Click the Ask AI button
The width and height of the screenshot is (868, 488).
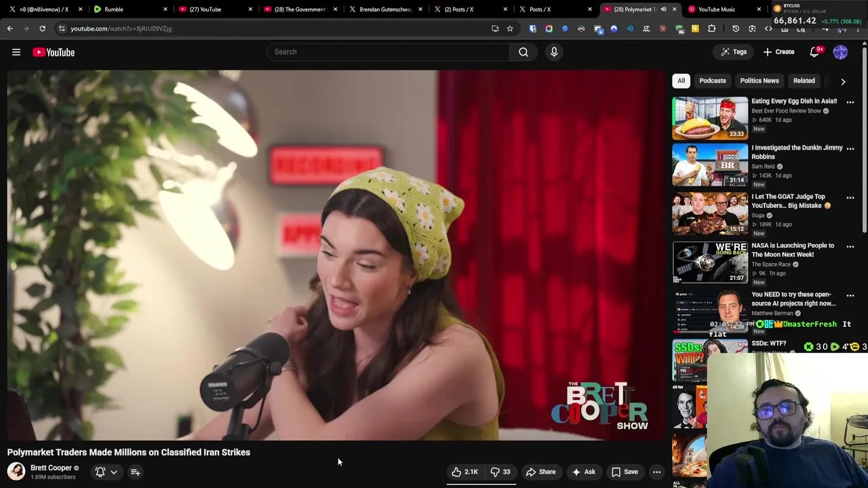coord(583,472)
